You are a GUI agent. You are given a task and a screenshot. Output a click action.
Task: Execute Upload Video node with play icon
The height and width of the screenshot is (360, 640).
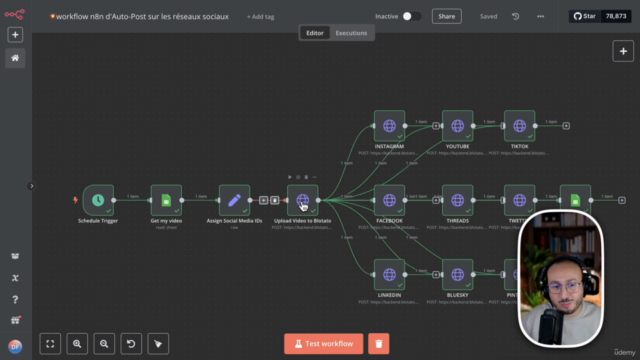click(x=290, y=177)
